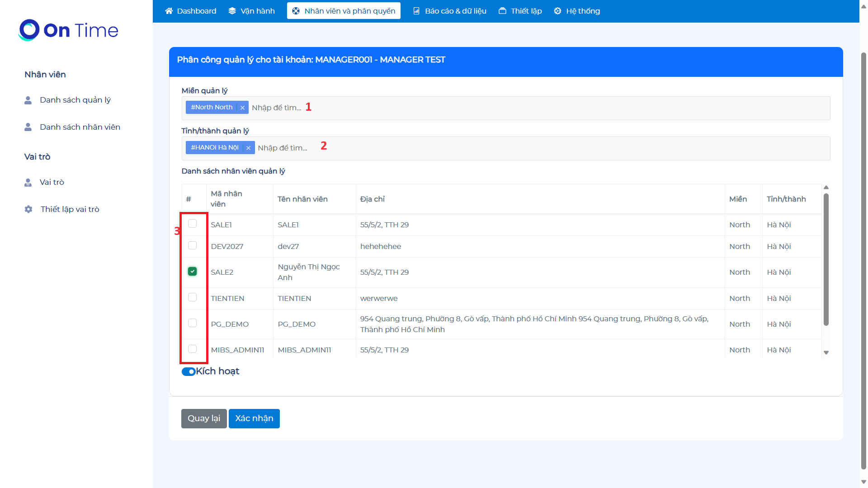The width and height of the screenshot is (868, 488).
Task: Open Danh sách nhân viên sidebar link
Action: 80,127
